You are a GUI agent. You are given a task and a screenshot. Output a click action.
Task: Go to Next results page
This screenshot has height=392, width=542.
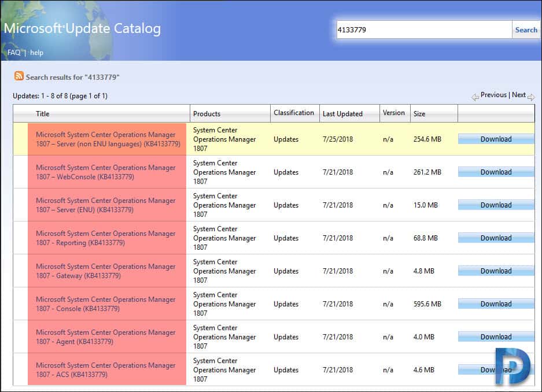coord(519,95)
